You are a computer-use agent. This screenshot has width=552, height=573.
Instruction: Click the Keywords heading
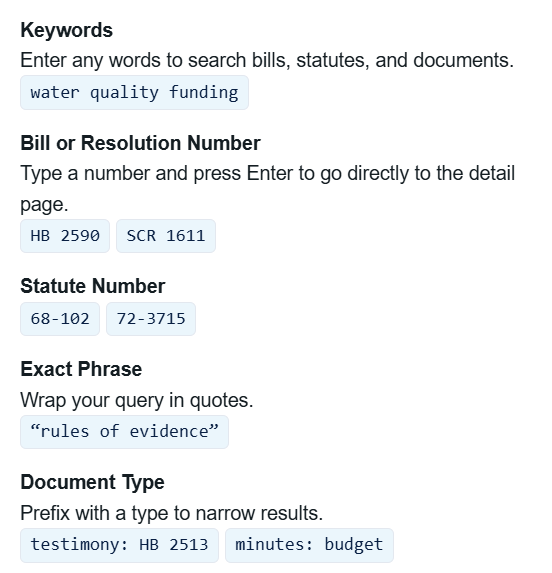click(66, 30)
